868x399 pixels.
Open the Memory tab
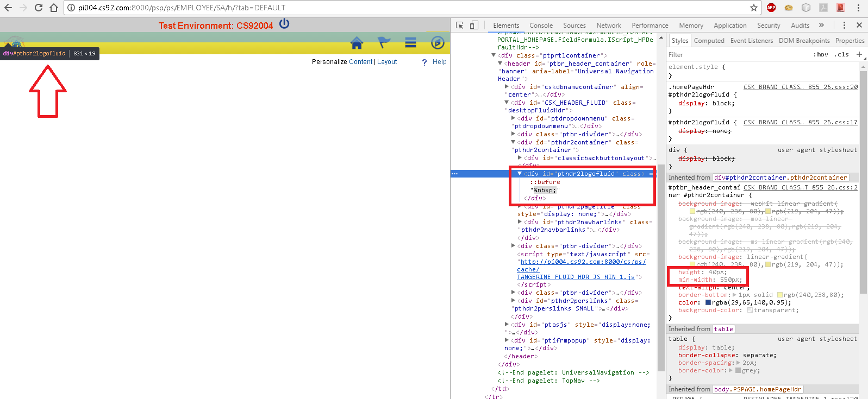pos(691,26)
